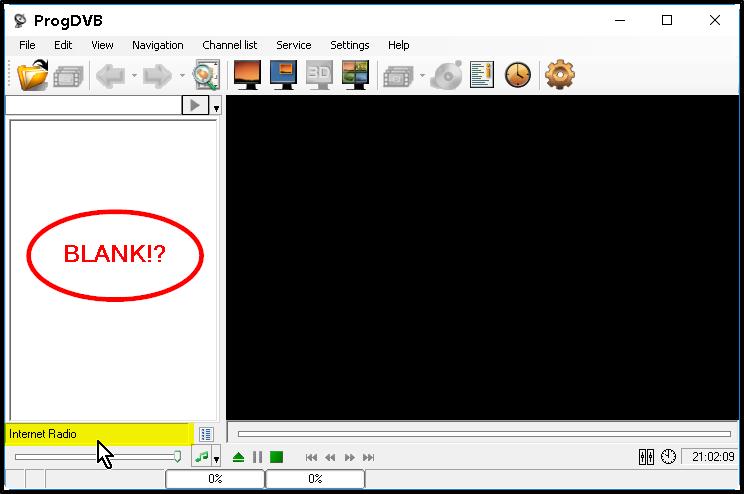Screen dimensions: 744x494
Task: Open the equalizer icon in status bar
Action: click(x=646, y=457)
